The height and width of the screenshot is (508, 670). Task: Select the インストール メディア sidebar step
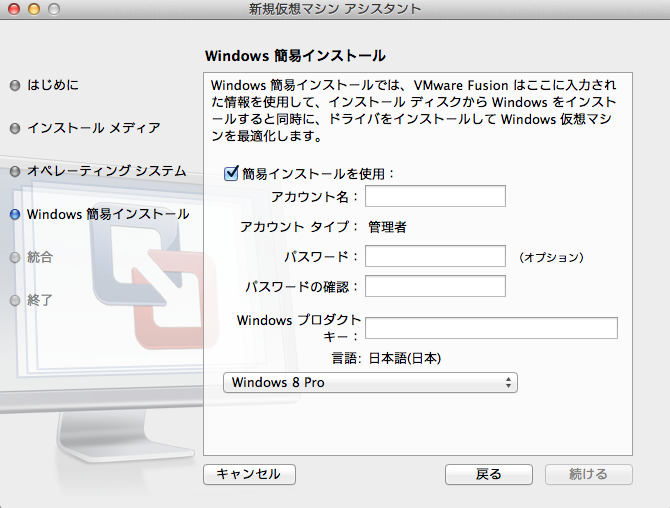click(x=93, y=129)
